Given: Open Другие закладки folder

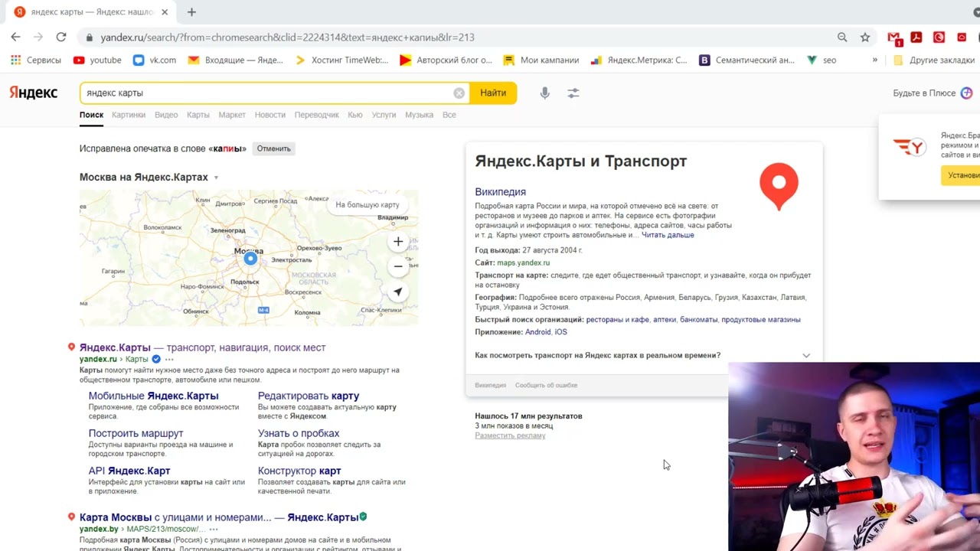Looking at the screenshot, I should (934, 60).
